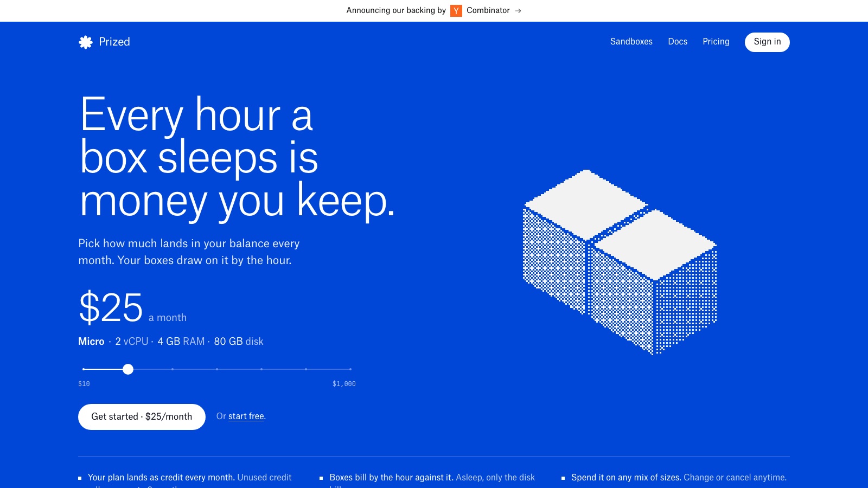Click the plan slider's white handle
868x488 pixels.
tap(128, 369)
